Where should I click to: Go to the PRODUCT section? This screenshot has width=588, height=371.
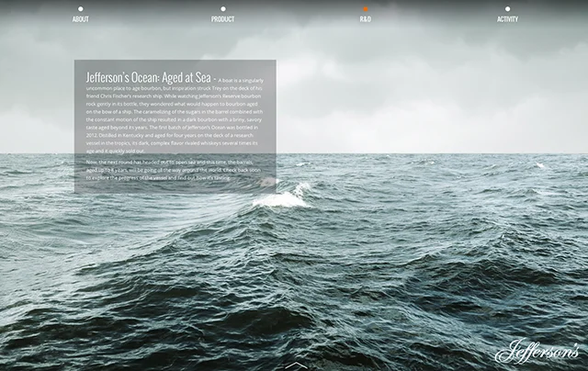coord(222,19)
